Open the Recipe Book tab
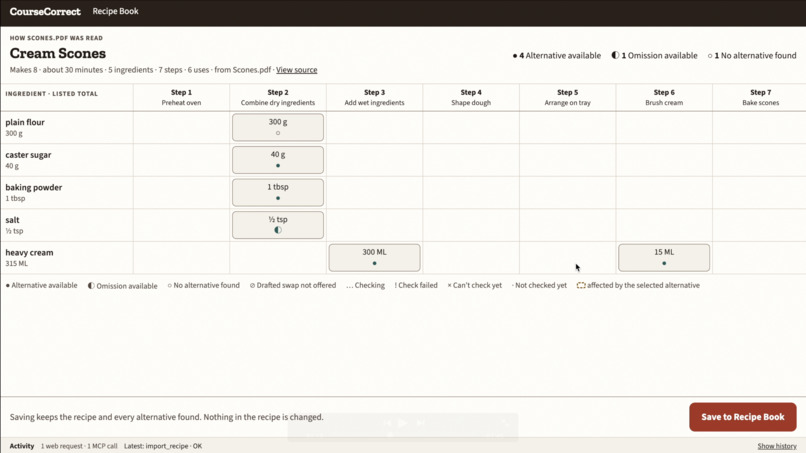 (x=115, y=11)
